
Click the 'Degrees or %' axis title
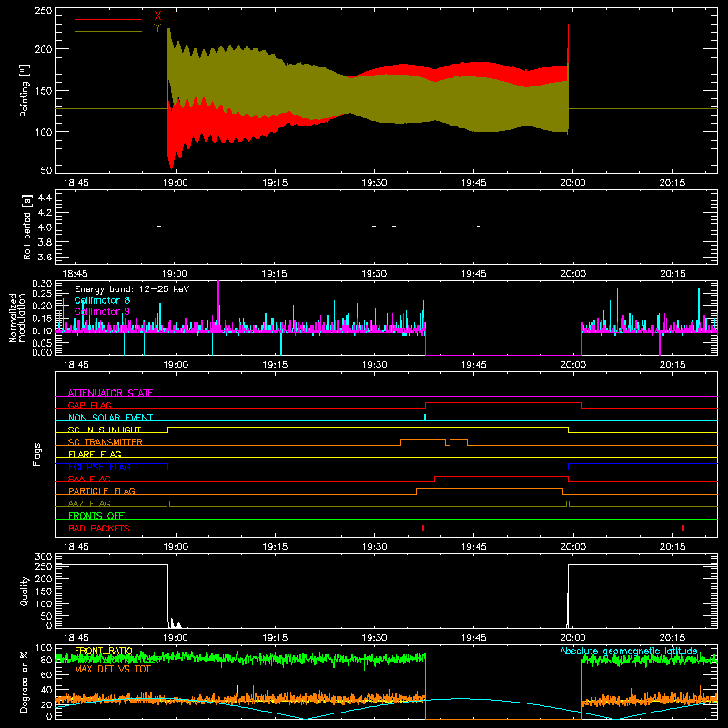[x=25, y=682]
